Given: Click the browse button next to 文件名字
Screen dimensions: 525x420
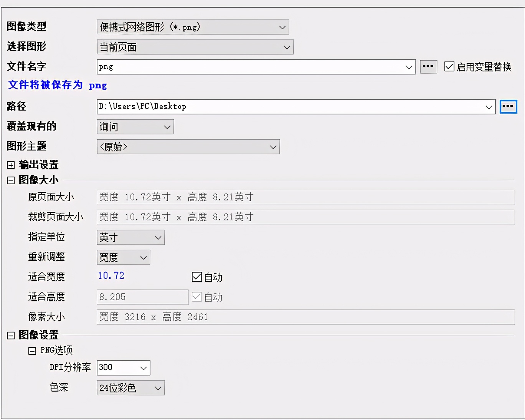Looking at the screenshot, I should point(428,66).
